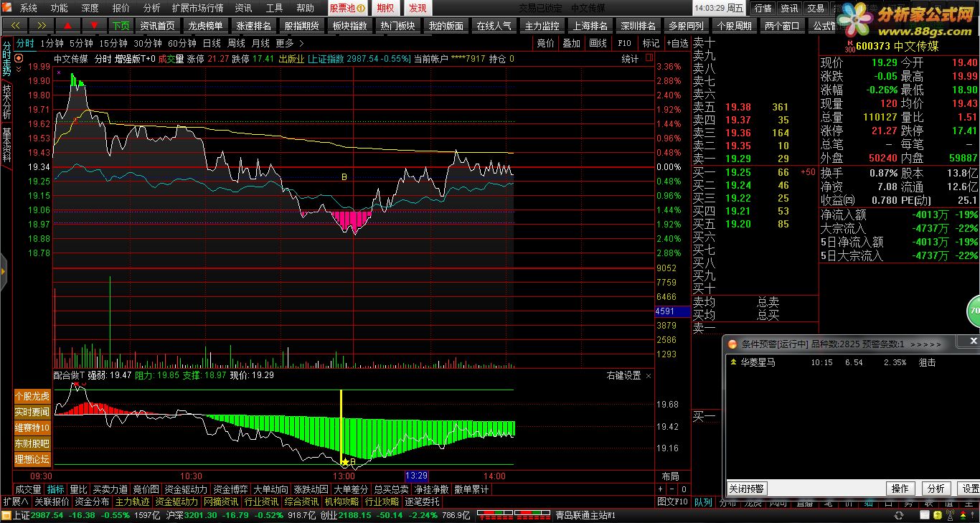980x523 pixels.
Task: Click 竞价 auction button
Action: [546, 43]
